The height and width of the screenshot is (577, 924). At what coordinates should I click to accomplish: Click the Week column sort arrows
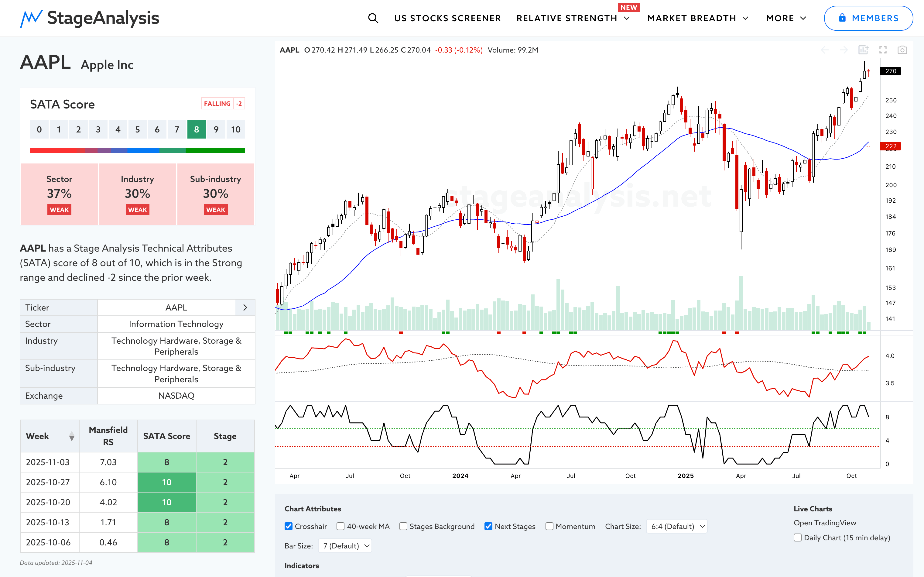(71, 436)
